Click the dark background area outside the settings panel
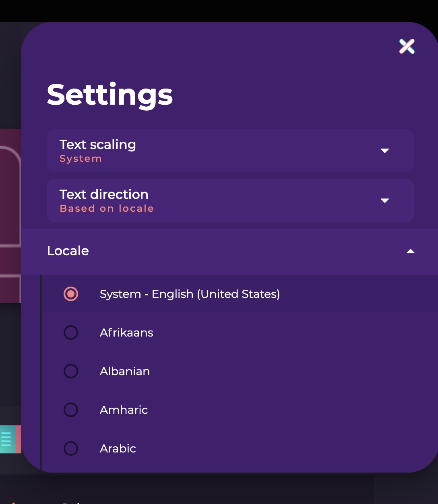 (219, 11)
